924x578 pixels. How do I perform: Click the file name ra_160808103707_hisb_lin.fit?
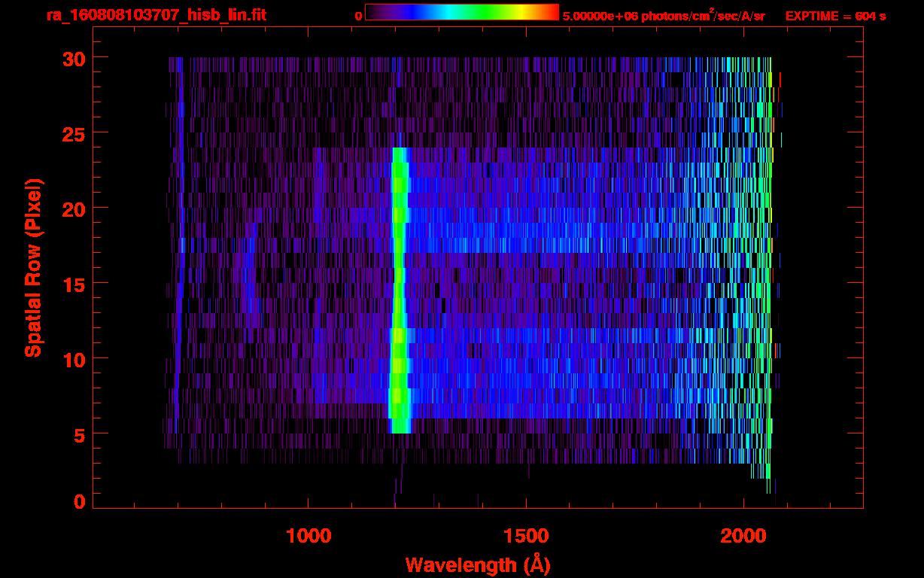[156, 14]
